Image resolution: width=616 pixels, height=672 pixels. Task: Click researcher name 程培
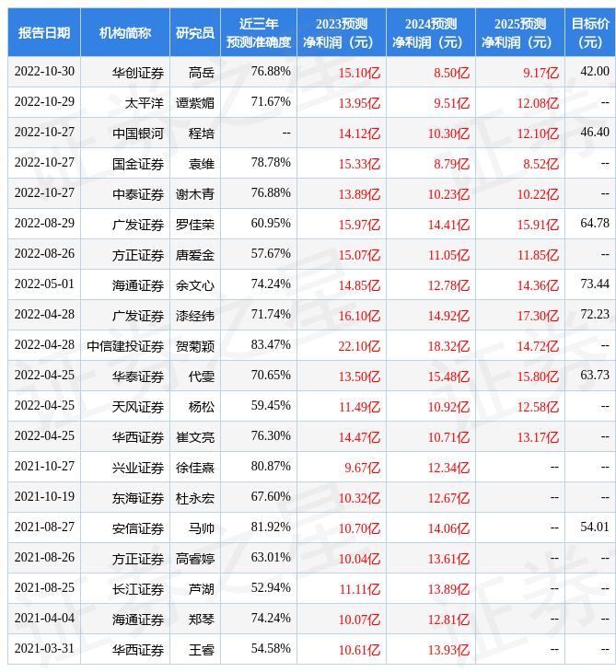pyautogui.click(x=201, y=133)
